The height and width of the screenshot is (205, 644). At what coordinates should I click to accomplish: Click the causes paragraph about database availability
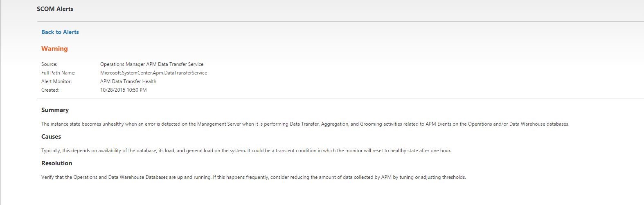(246, 151)
